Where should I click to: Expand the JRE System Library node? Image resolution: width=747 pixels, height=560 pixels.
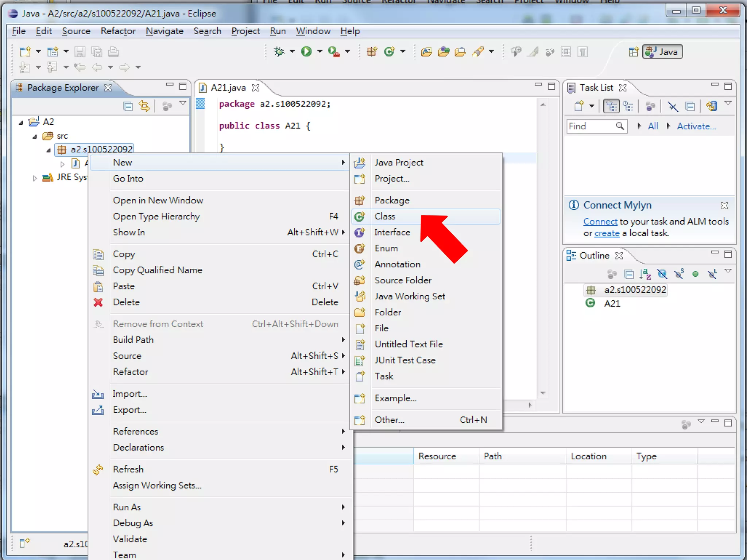35,178
